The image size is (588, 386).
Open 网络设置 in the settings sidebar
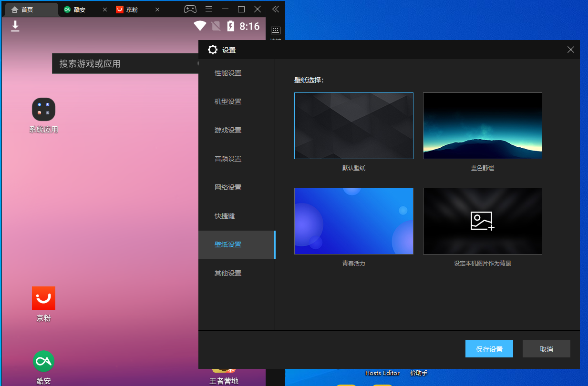coord(228,187)
